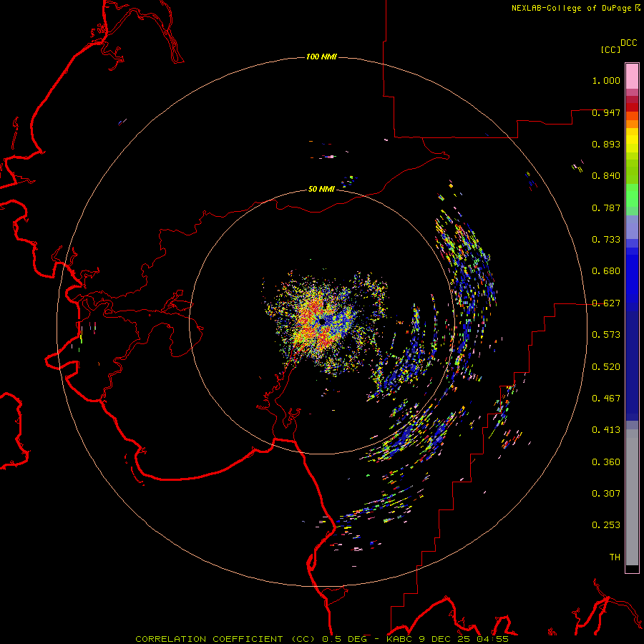
Task: Click the gray segment of the color bar
Action: 632,497
